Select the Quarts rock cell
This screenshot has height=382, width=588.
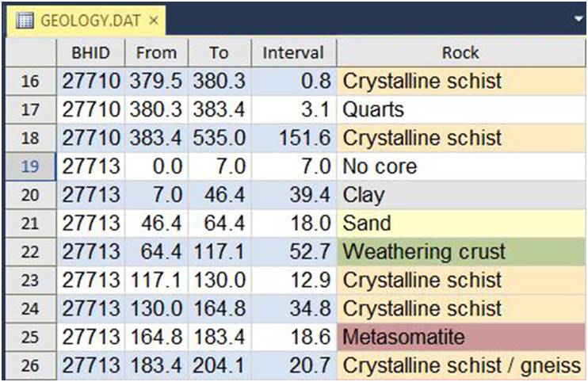pos(461,109)
